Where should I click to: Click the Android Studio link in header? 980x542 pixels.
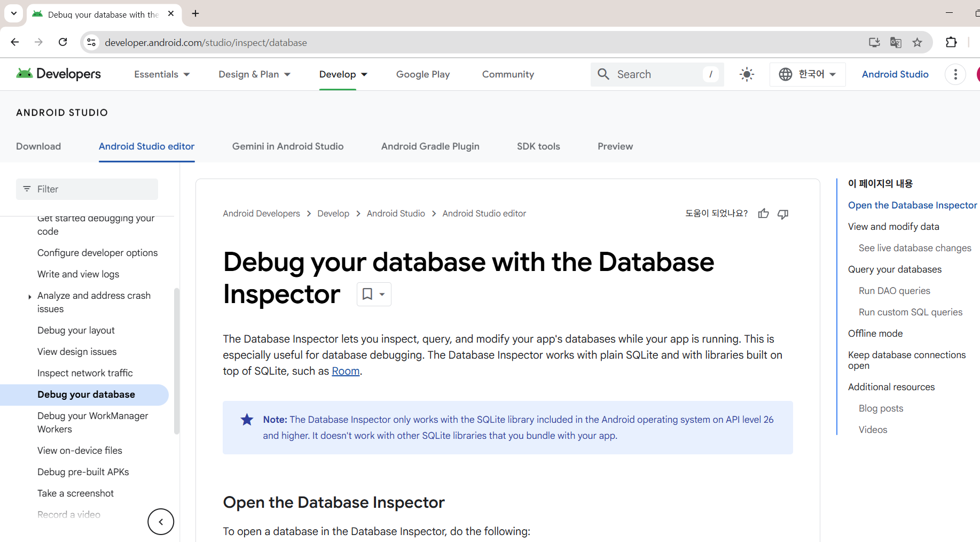pyautogui.click(x=895, y=74)
